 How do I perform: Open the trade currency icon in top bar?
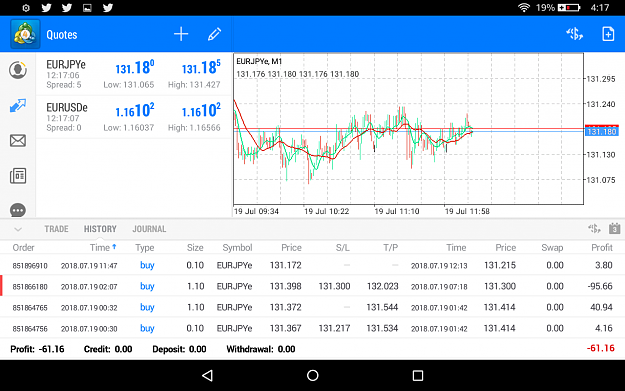pyautogui.click(x=574, y=34)
